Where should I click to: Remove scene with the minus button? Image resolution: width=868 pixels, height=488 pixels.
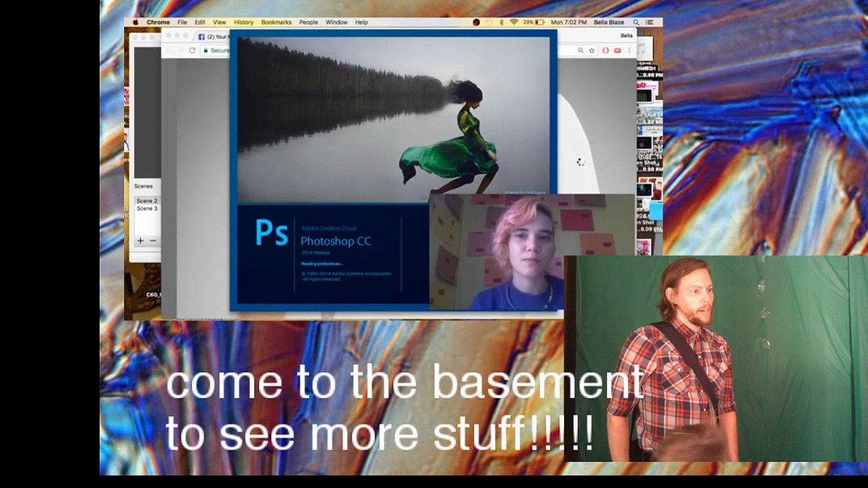(x=153, y=241)
